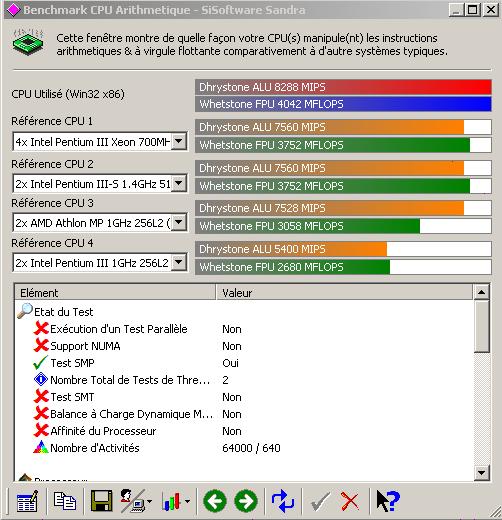
Task: Save results with the floppy disk icon
Action: (x=101, y=501)
